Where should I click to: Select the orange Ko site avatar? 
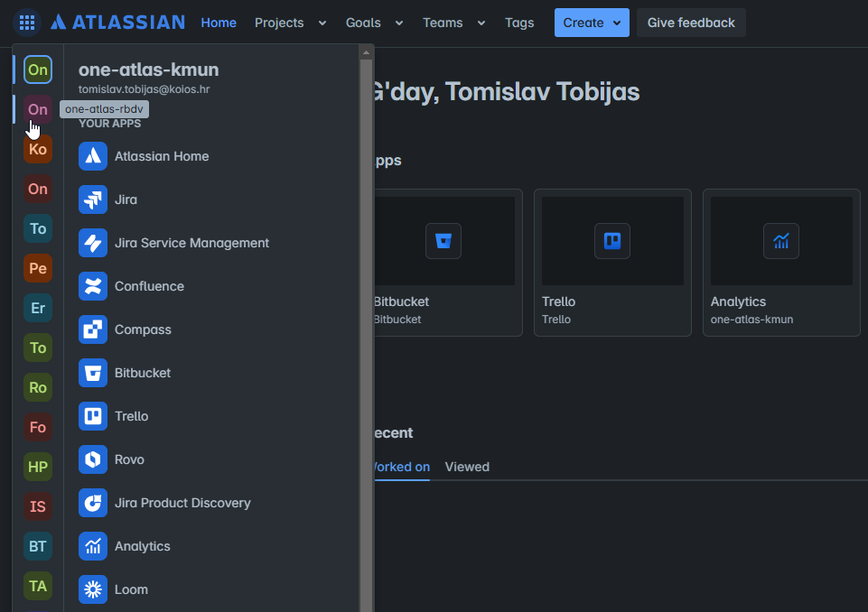38,150
